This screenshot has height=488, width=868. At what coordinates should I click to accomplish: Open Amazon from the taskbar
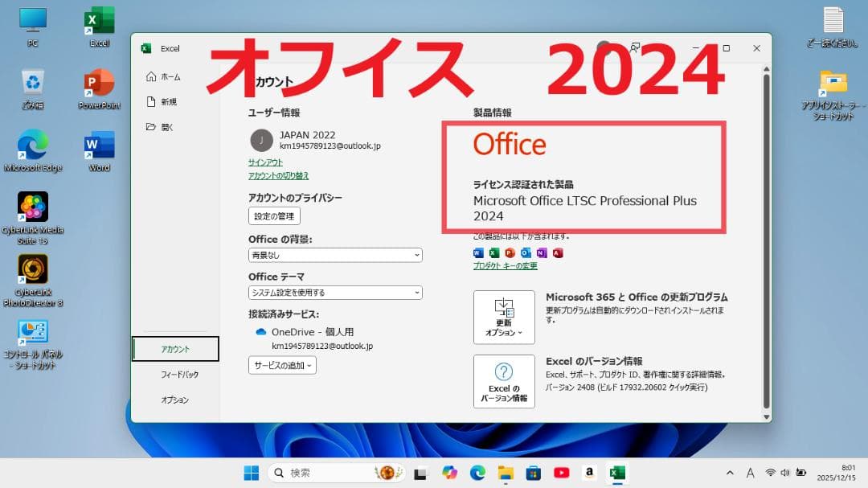(x=590, y=473)
